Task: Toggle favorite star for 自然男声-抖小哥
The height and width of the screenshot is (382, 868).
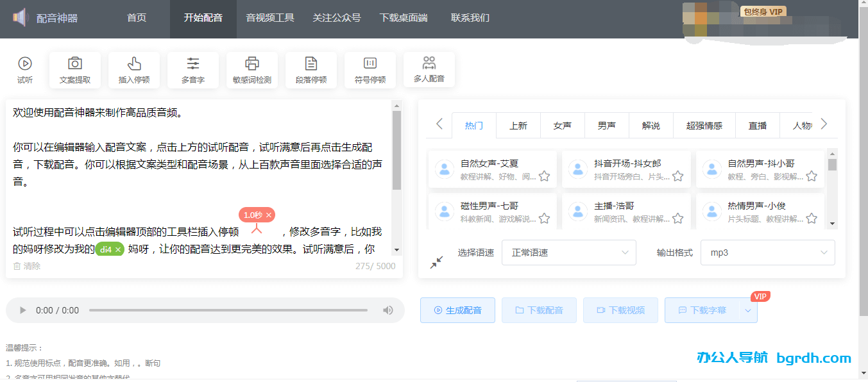Action: [812, 176]
